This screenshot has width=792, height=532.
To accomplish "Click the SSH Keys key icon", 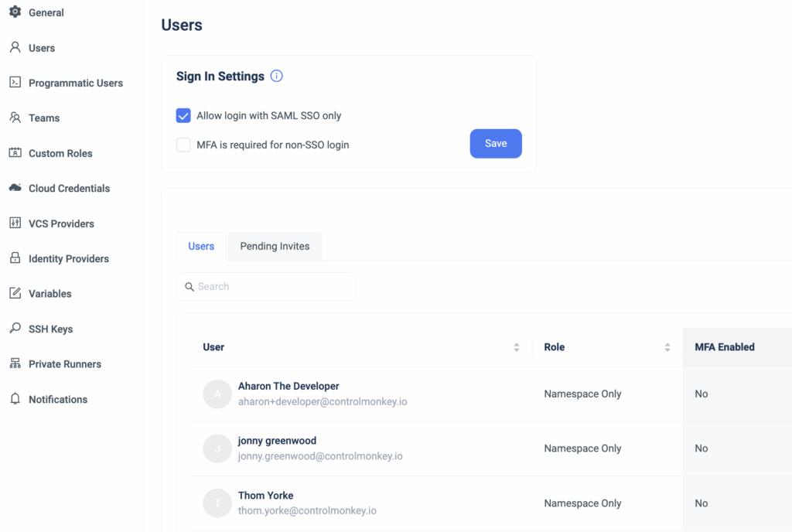I will point(15,328).
